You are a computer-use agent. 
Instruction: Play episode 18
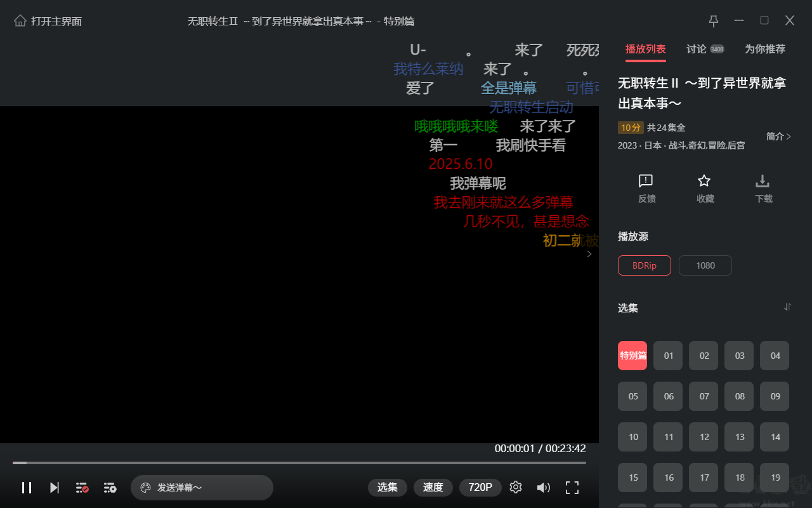pos(739,478)
